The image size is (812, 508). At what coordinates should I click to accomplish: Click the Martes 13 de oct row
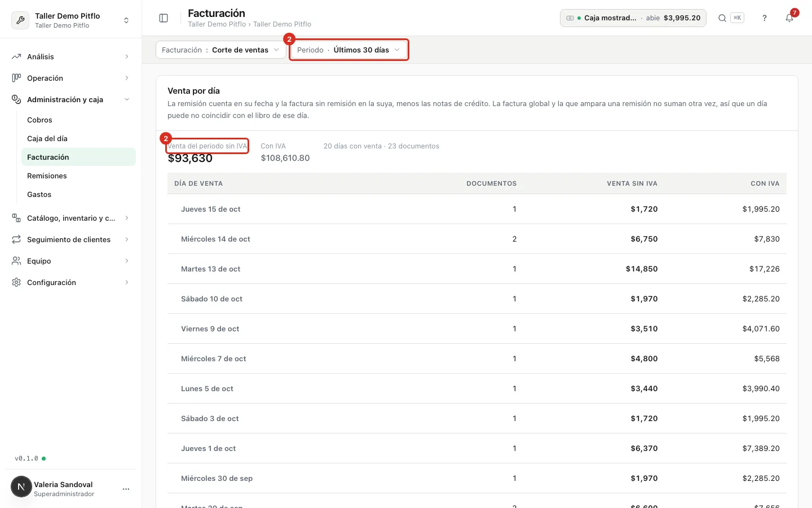(x=477, y=269)
